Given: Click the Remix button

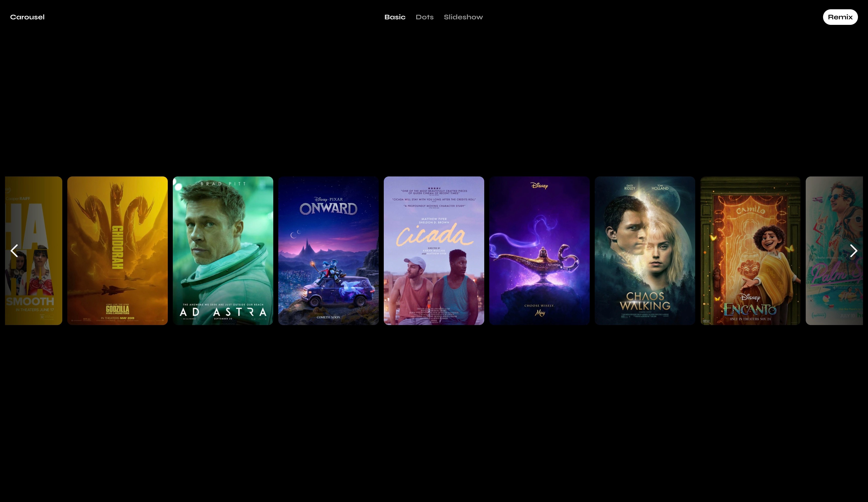Looking at the screenshot, I should pyautogui.click(x=840, y=17).
